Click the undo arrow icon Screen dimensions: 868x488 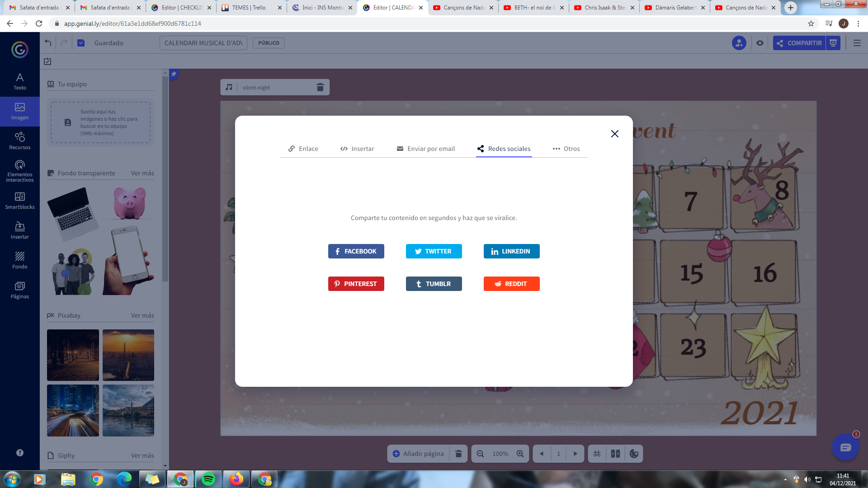tap(48, 43)
